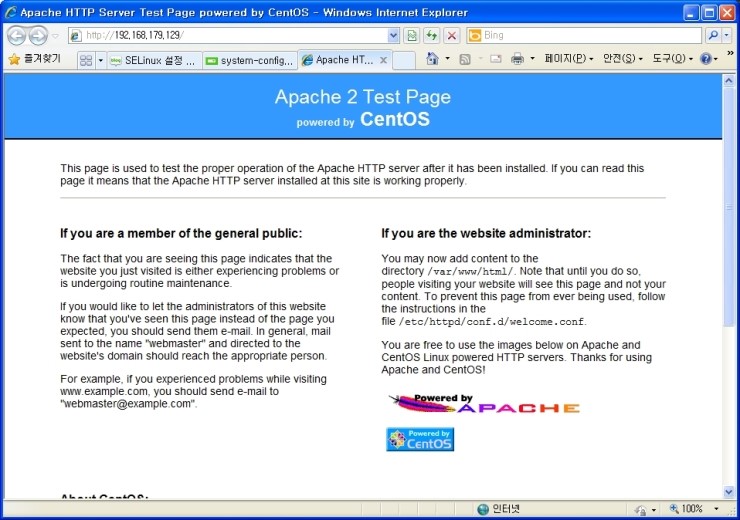This screenshot has width=740, height=520.
Task: Expand the zoom level dropdown arrow
Action: 716,509
